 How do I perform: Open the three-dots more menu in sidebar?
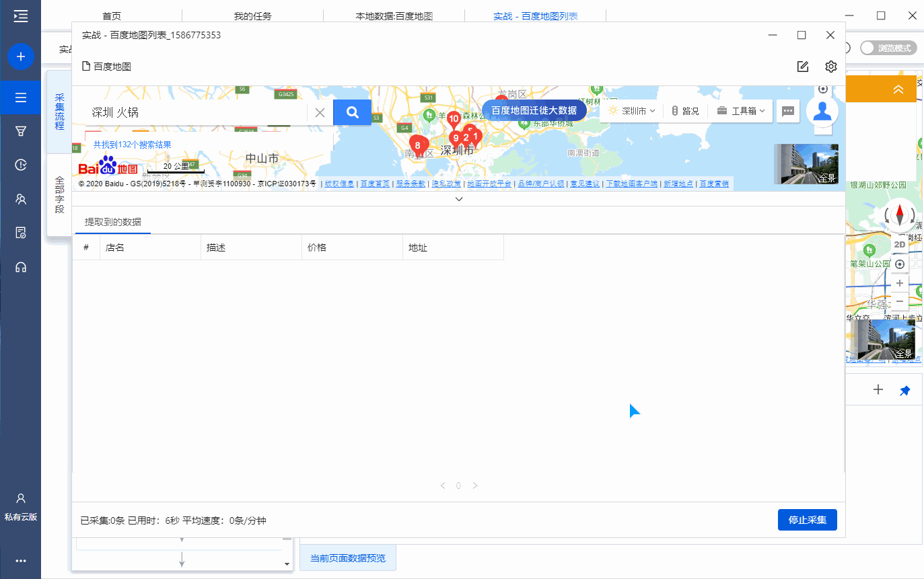[x=21, y=560]
